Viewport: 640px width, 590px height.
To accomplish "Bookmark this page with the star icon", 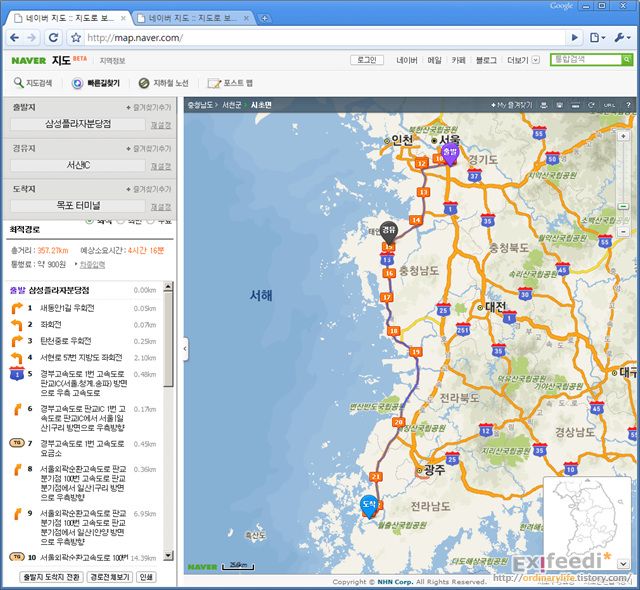I will coord(76,38).
